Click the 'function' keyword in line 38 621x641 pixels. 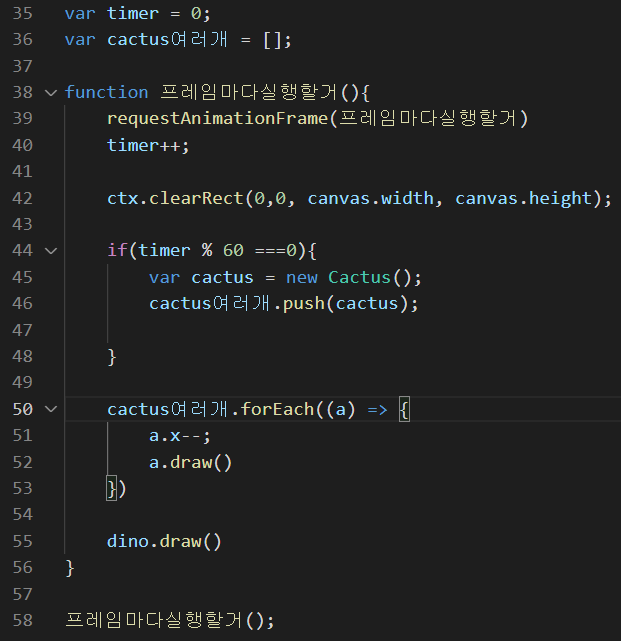click(106, 92)
